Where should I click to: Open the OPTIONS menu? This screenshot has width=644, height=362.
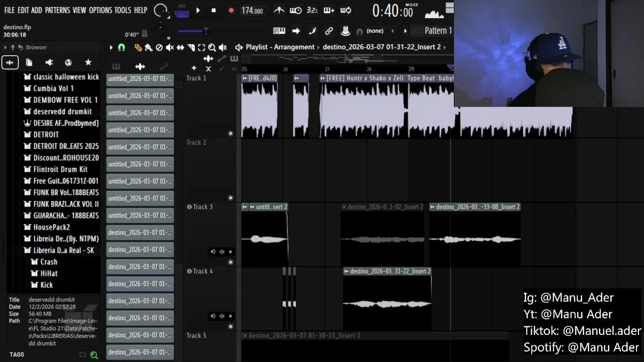tap(100, 10)
